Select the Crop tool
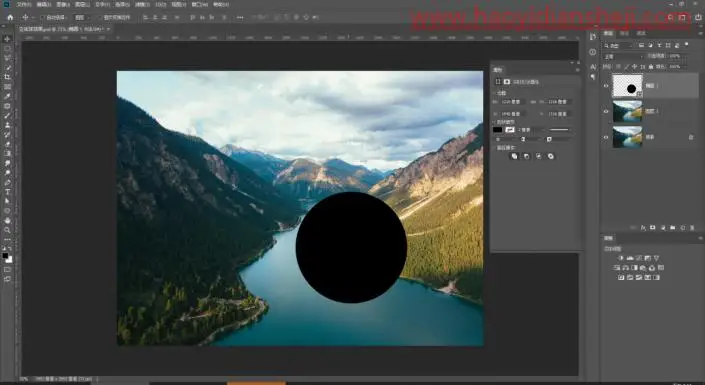This screenshot has height=385, width=705. click(7, 77)
